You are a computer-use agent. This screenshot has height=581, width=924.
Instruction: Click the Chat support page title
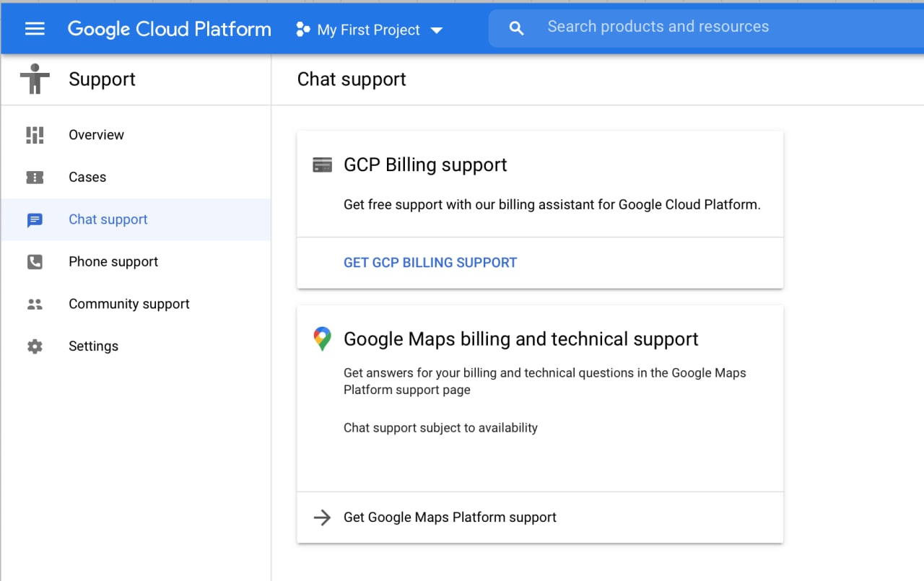pyautogui.click(x=352, y=79)
